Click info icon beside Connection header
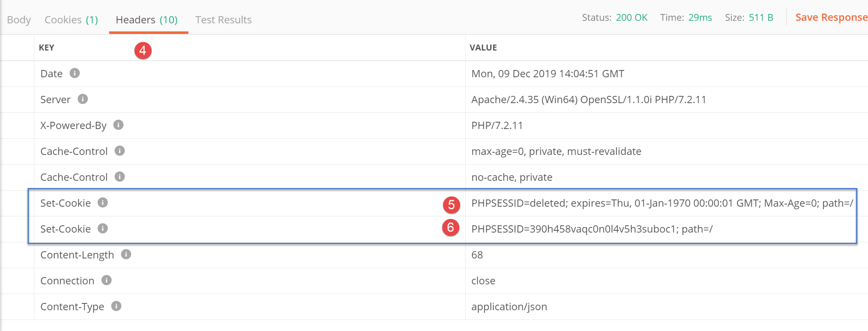The height and width of the screenshot is (331, 868). [x=107, y=280]
